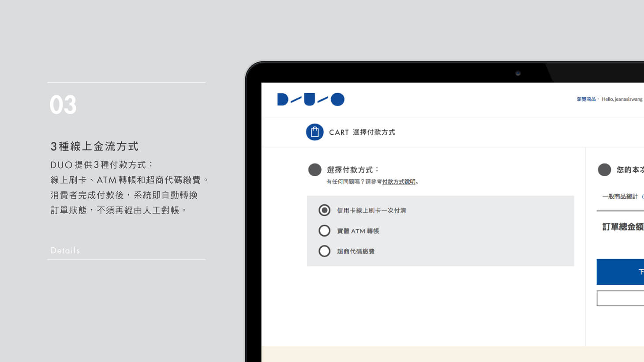Click the blue circle O in the logo

click(337, 99)
